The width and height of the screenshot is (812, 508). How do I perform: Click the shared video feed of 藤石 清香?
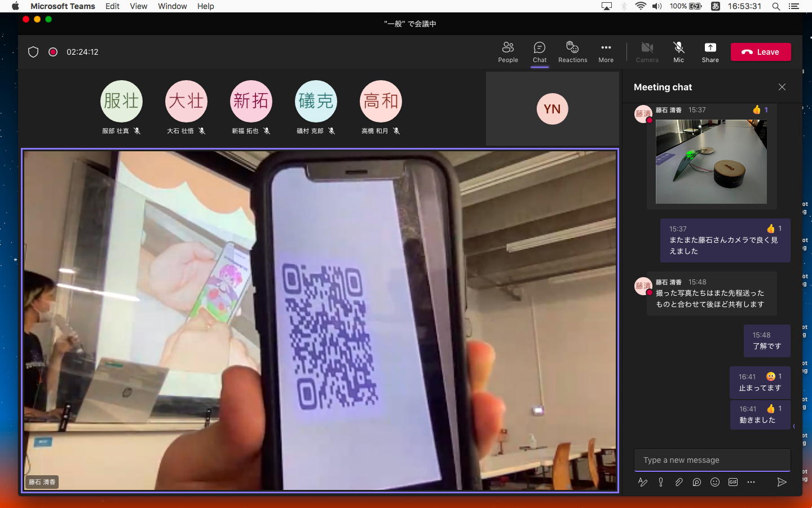pyautogui.click(x=320, y=320)
